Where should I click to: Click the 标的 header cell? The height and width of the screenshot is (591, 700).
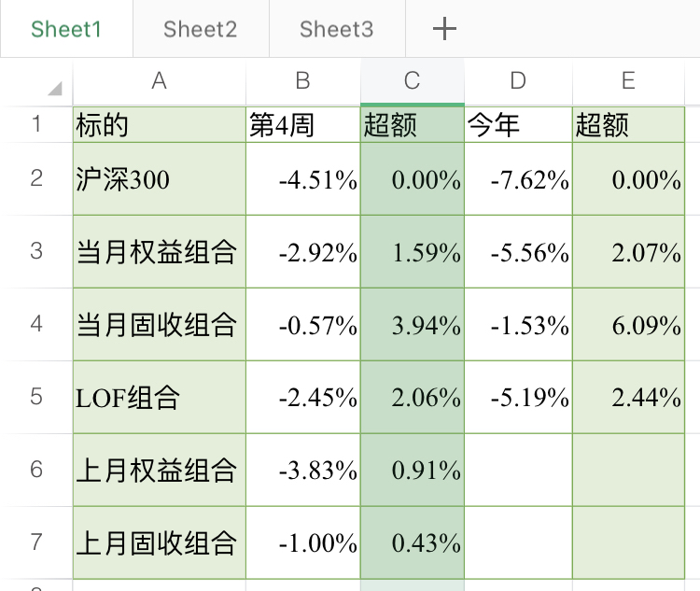pos(159,125)
